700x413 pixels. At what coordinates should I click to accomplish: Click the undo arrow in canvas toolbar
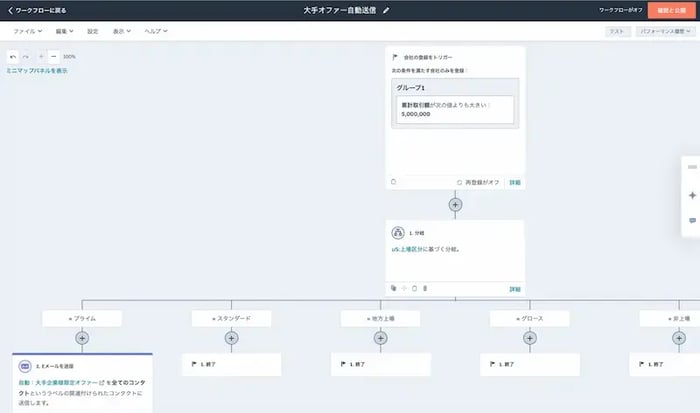click(13, 57)
